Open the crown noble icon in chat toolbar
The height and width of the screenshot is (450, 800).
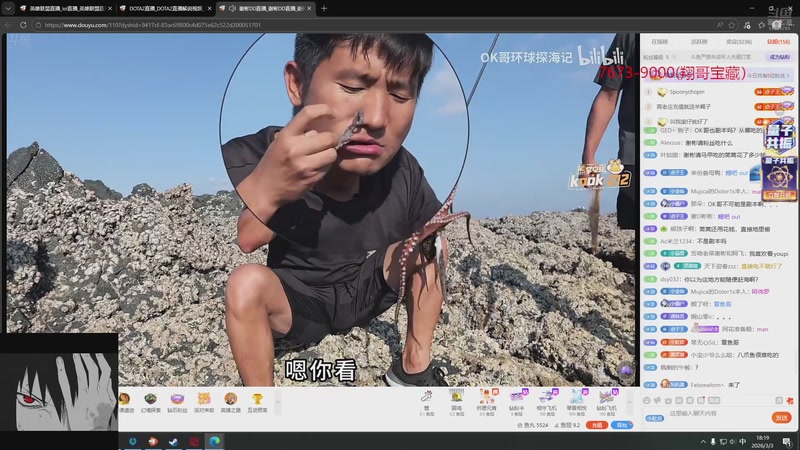[668, 401]
